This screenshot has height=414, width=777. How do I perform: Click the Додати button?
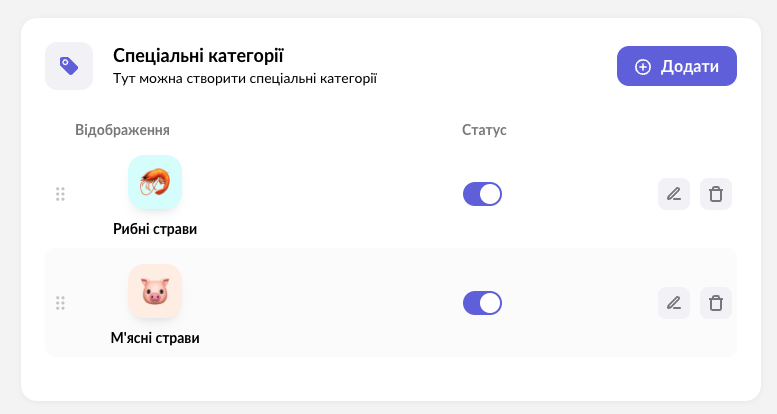(x=677, y=66)
